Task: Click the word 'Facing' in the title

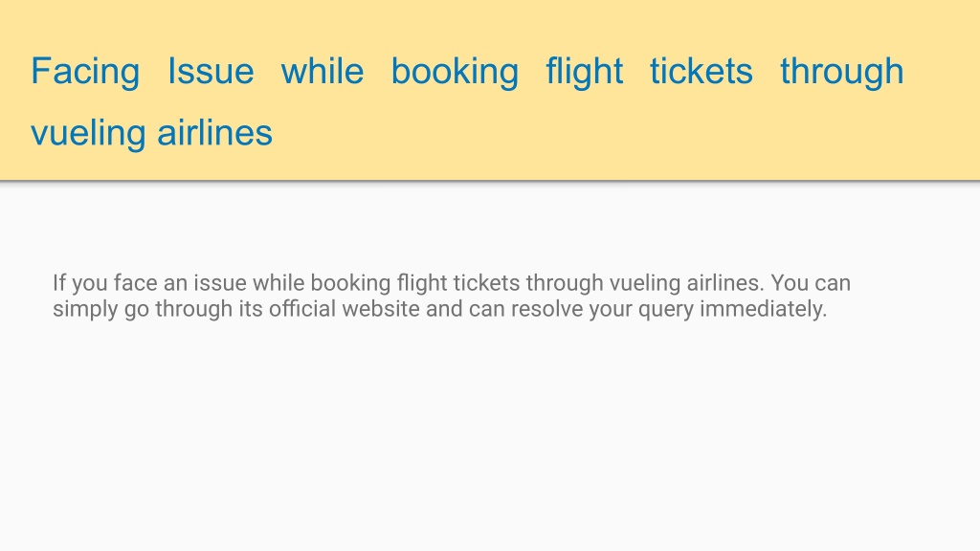Action: 85,72
